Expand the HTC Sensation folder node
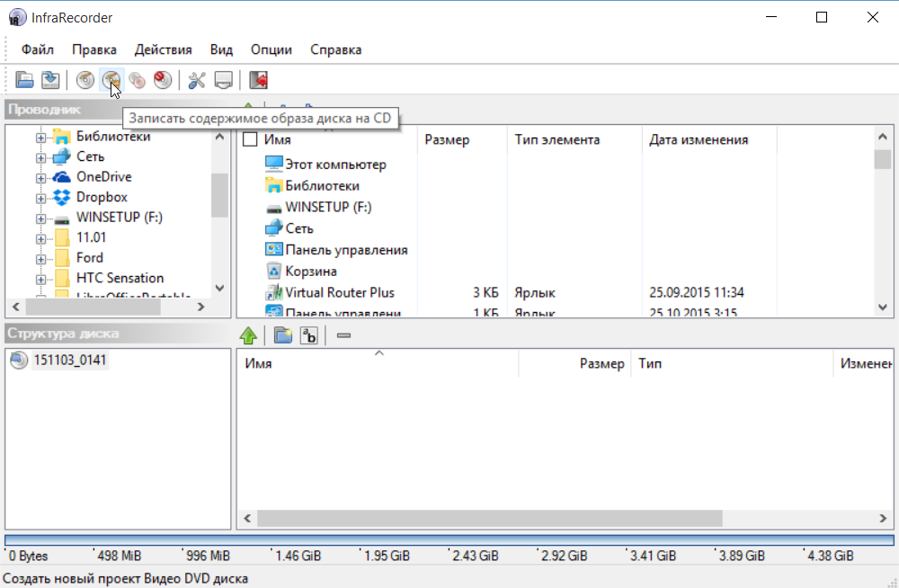 40,280
